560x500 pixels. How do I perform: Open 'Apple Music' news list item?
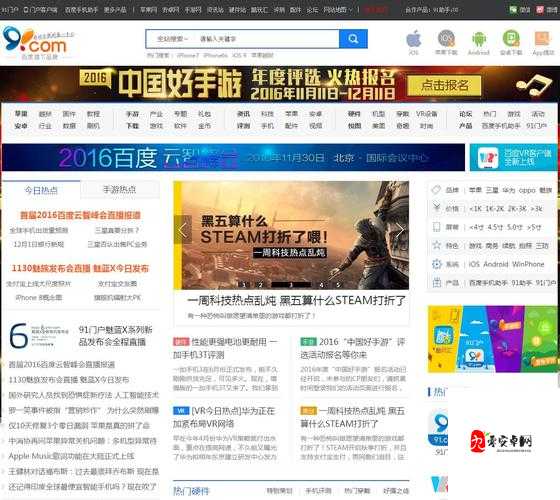pos(71,456)
